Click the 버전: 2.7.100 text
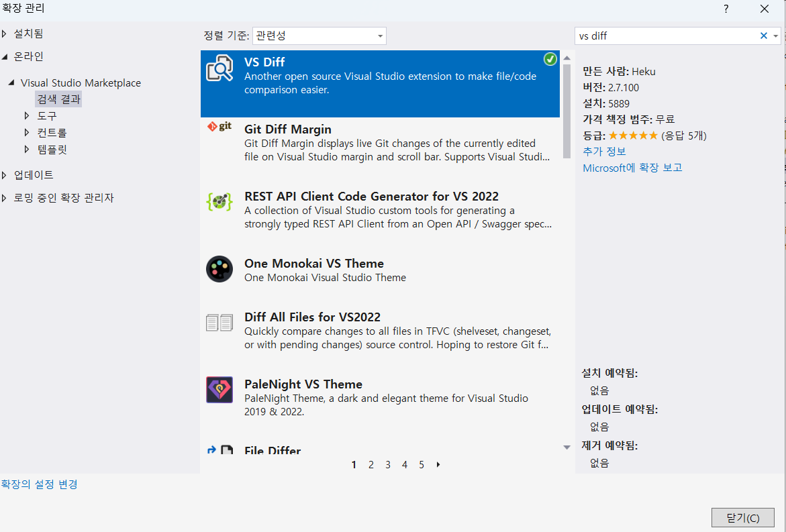The image size is (786, 532). pos(611,88)
